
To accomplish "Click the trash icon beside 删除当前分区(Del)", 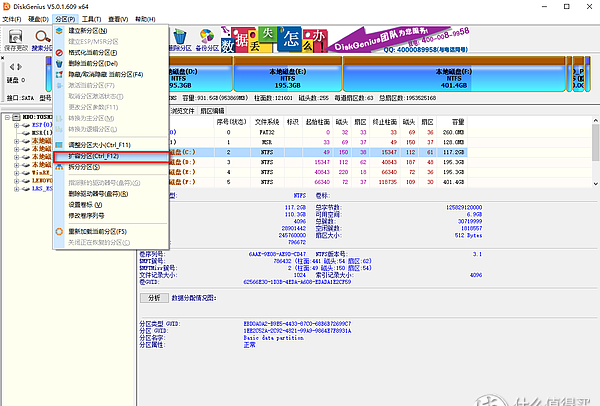I will click(x=59, y=64).
